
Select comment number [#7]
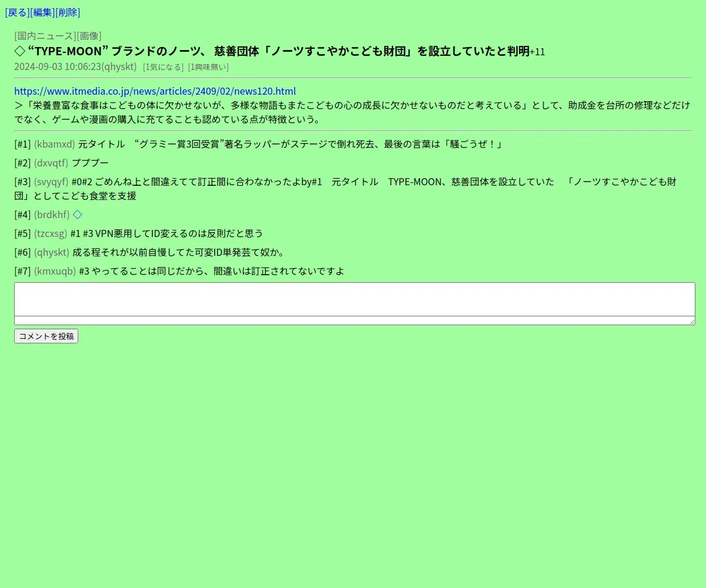click(x=22, y=271)
